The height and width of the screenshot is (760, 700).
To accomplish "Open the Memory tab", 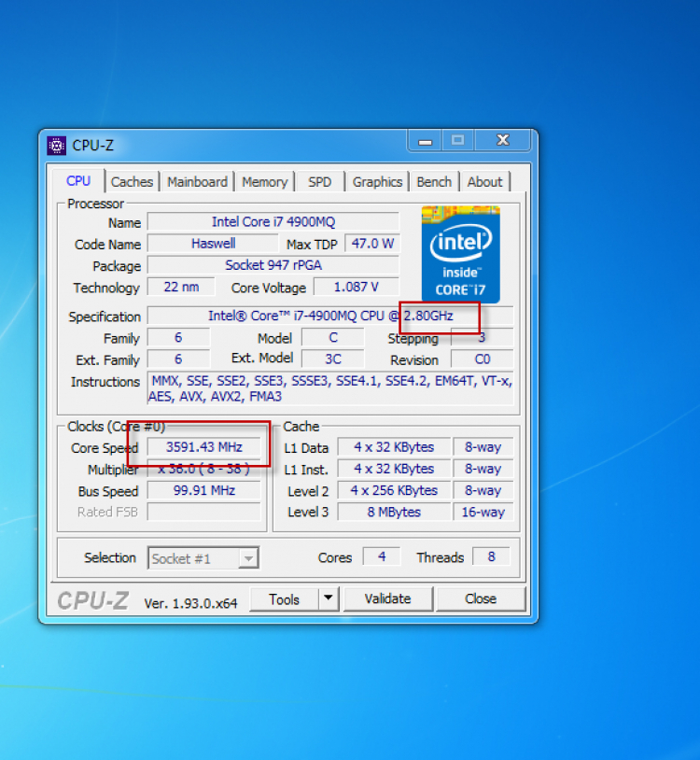I will click(x=264, y=182).
